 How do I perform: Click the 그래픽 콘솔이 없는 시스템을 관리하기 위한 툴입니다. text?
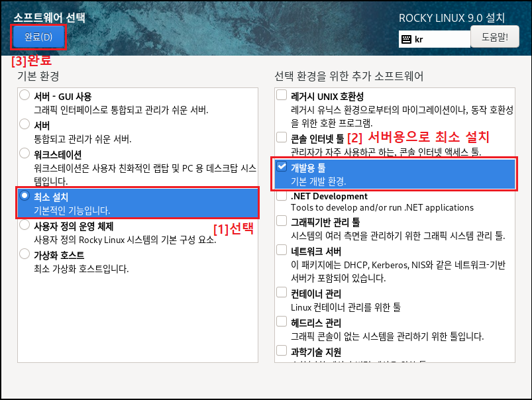[x=387, y=336]
